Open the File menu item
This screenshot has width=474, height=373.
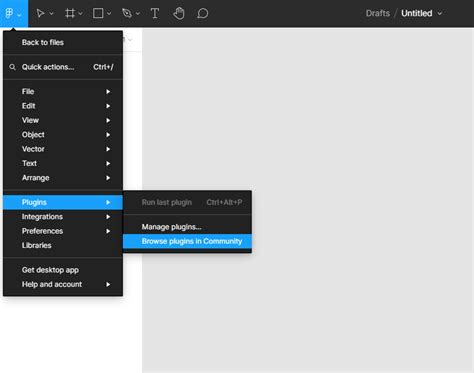(63, 91)
